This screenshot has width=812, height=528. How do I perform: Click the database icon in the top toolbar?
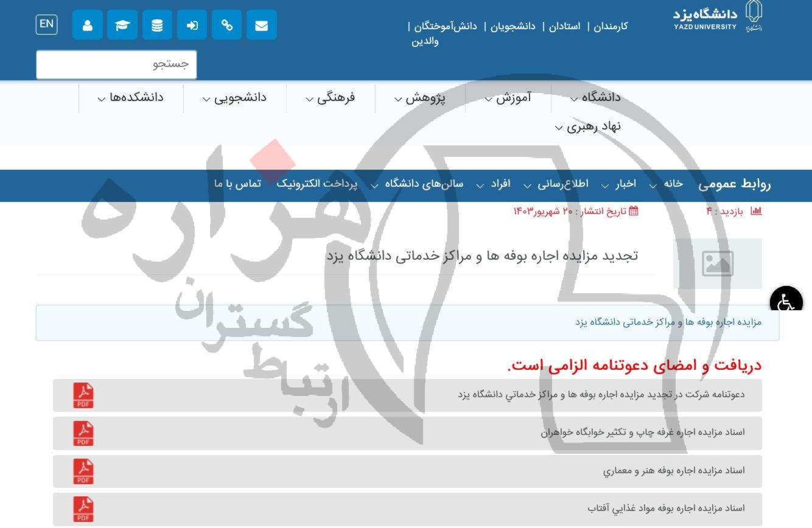click(157, 24)
